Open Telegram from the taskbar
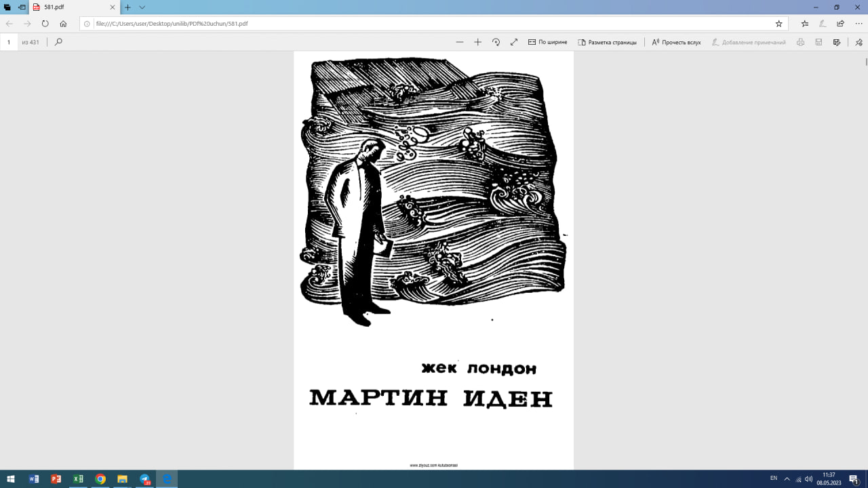 point(145,479)
